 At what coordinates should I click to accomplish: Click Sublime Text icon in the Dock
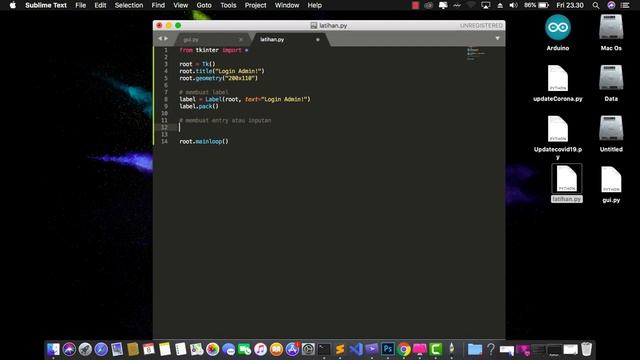tap(340, 349)
